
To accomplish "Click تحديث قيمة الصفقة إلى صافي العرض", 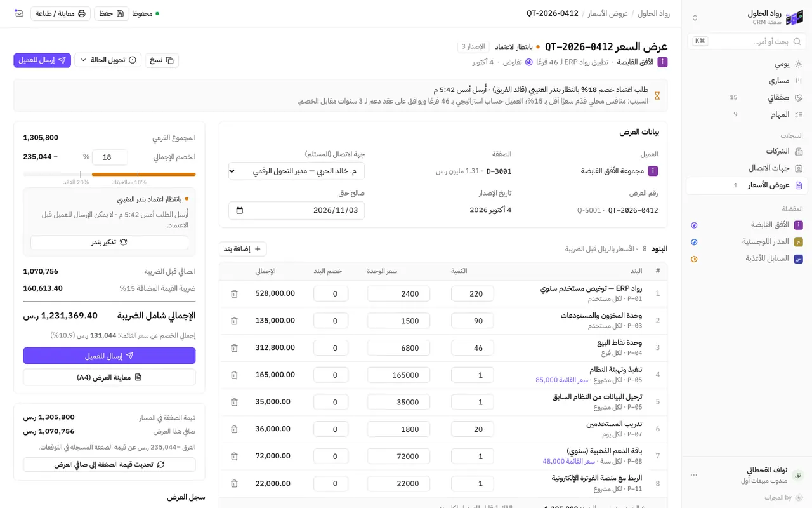I will [x=109, y=465].
